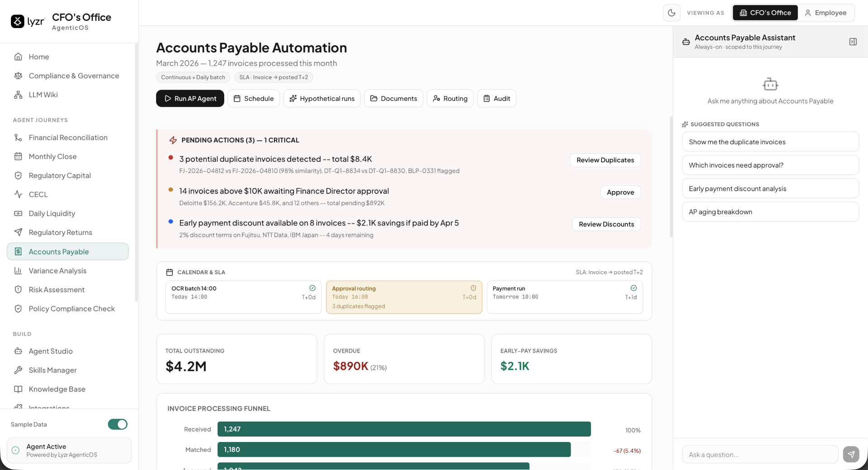Click the Received 1,247 funnel bar
This screenshot has width=868, height=470.
tap(404, 429)
